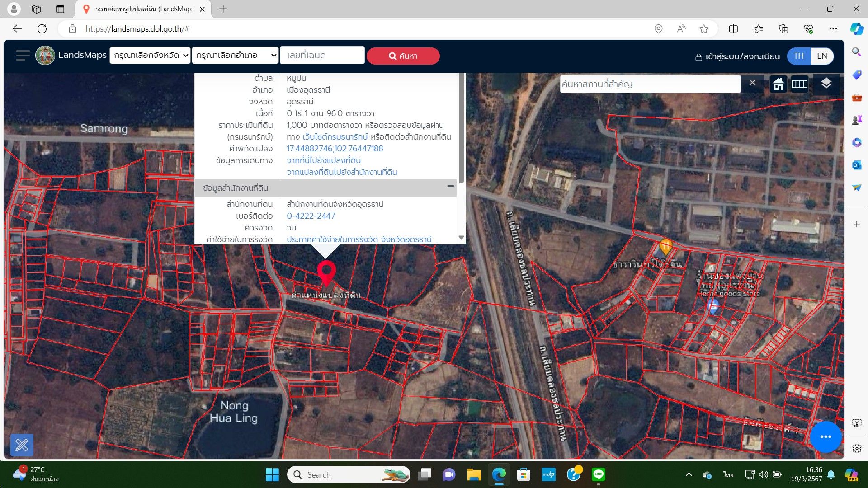Open a new browser tab
This screenshot has height=488, width=868.
[223, 9]
